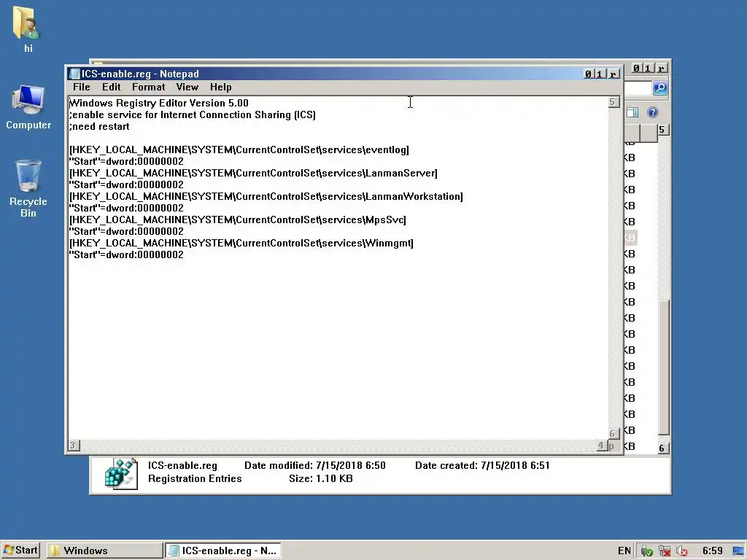This screenshot has height=560, width=747.
Task: Click Notepad horizontal scrollbar right arrow
Action: pos(602,446)
